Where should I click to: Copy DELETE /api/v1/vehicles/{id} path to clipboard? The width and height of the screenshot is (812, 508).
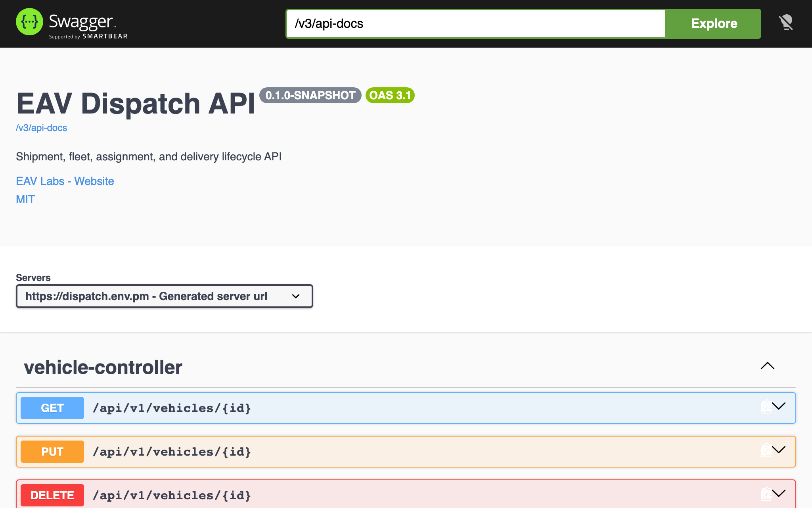tap(766, 495)
